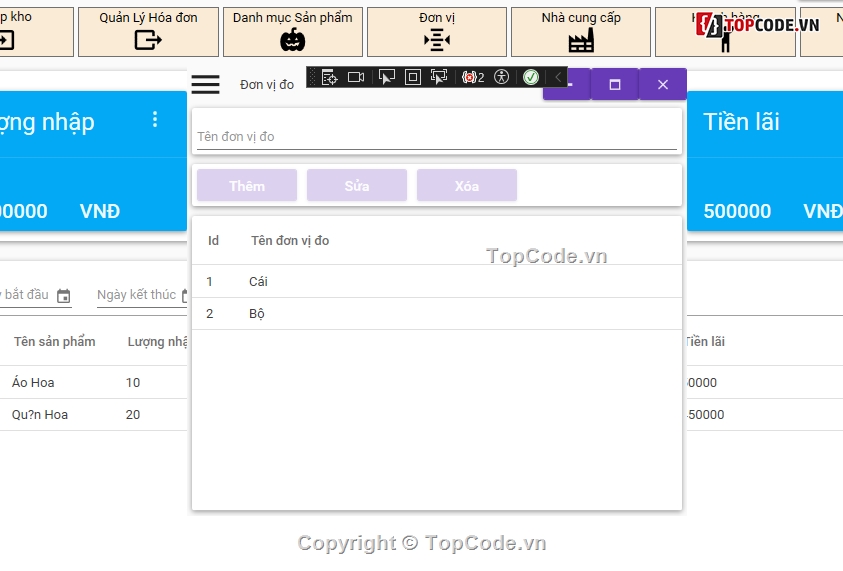Select the Áo Hoa product row

pyautogui.click(x=94, y=382)
